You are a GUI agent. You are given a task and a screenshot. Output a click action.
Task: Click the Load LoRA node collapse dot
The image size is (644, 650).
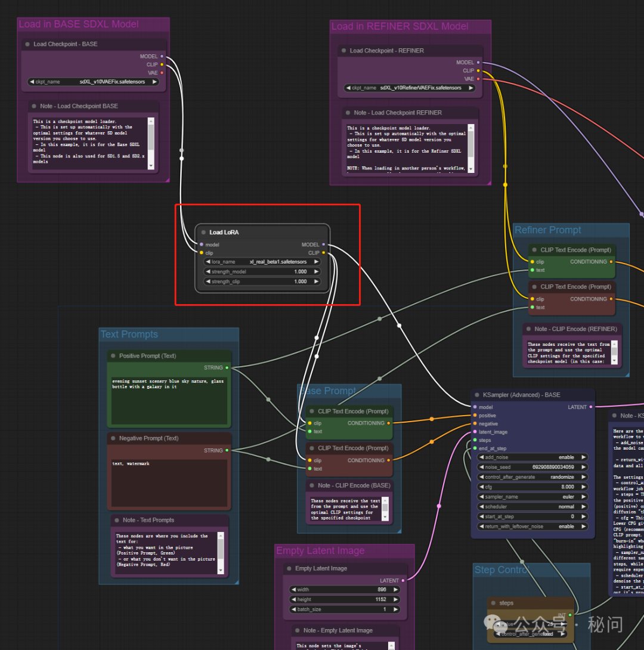pos(203,232)
